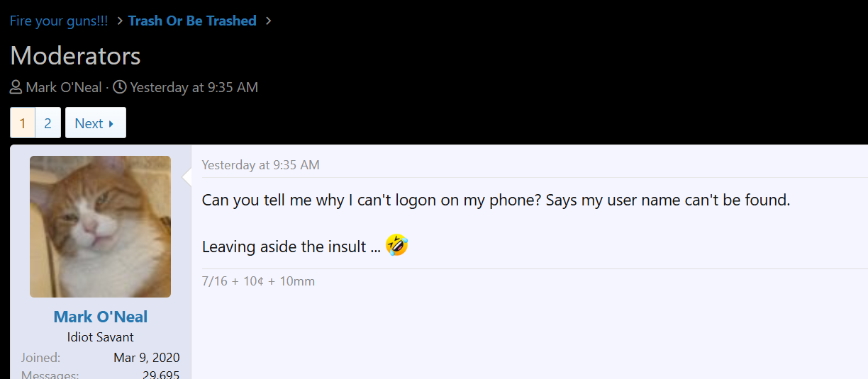The width and height of the screenshot is (868, 379).
Task: Open the "Fire your guns!!!" breadcrumb
Action: (59, 21)
